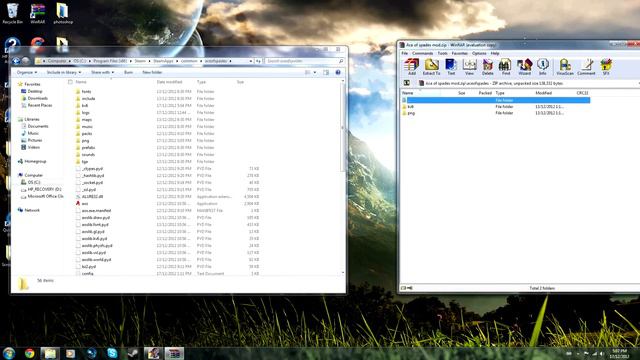The width and height of the screenshot is (640, 360).
Task: Select Music under Libraries
Action: (x=33, y=133)
